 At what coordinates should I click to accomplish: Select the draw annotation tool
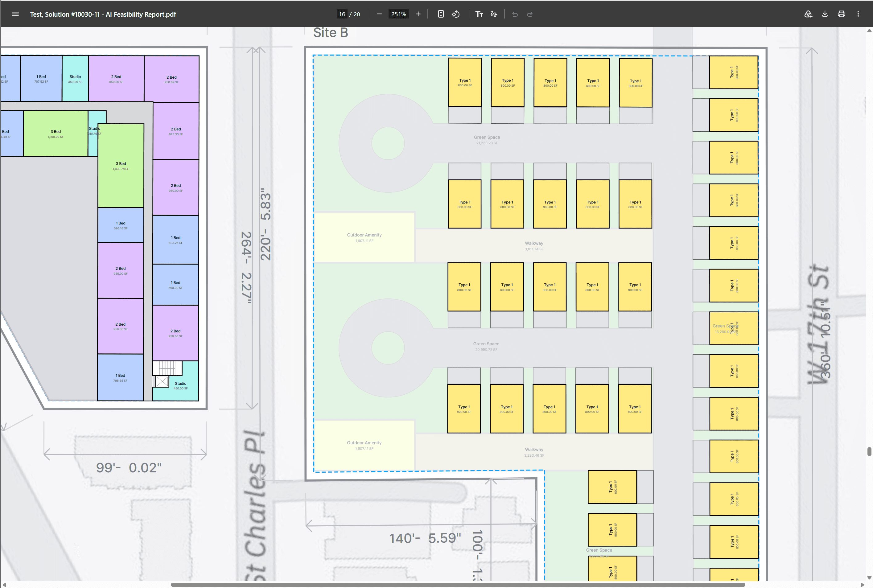coord(494,14)
